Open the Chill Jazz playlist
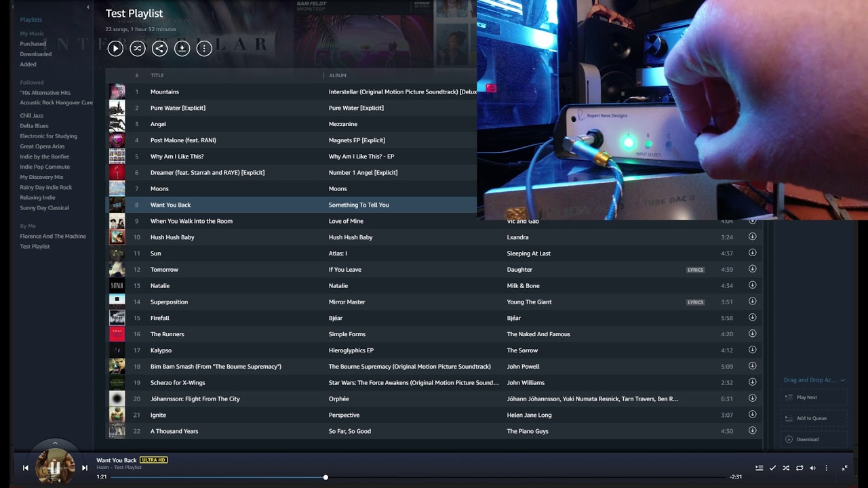The width and height of the screenshot is (868, 488). [x=32, y=115]
